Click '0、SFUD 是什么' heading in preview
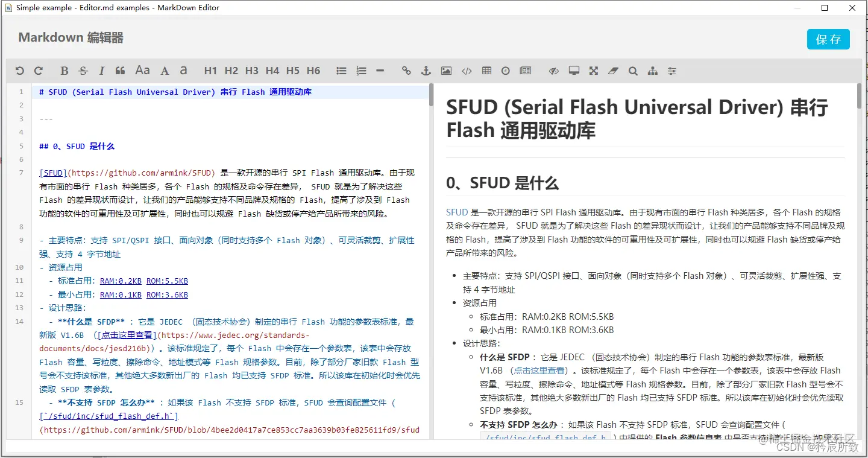868x458 pixels. [x=502, y=183]
